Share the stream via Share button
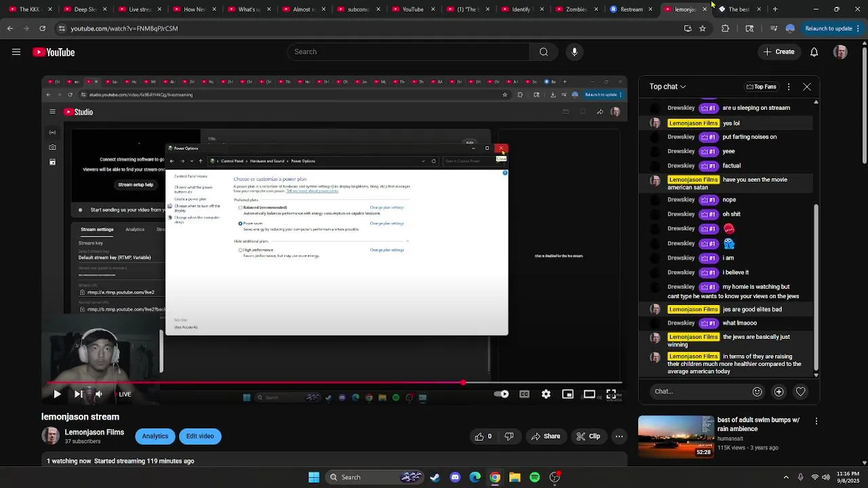Viewport: 868px width, 488px height. pos(546,436)
